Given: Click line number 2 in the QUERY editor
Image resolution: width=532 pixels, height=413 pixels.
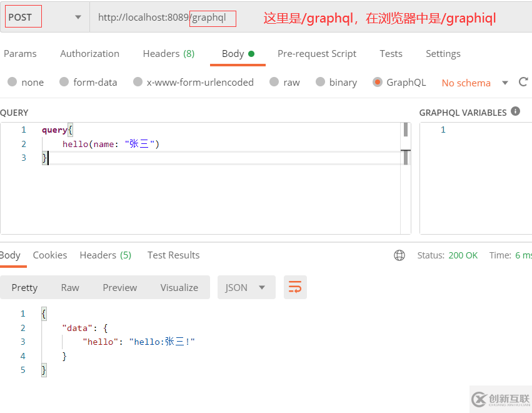Looking at the screenshot, I should point(24,143).
